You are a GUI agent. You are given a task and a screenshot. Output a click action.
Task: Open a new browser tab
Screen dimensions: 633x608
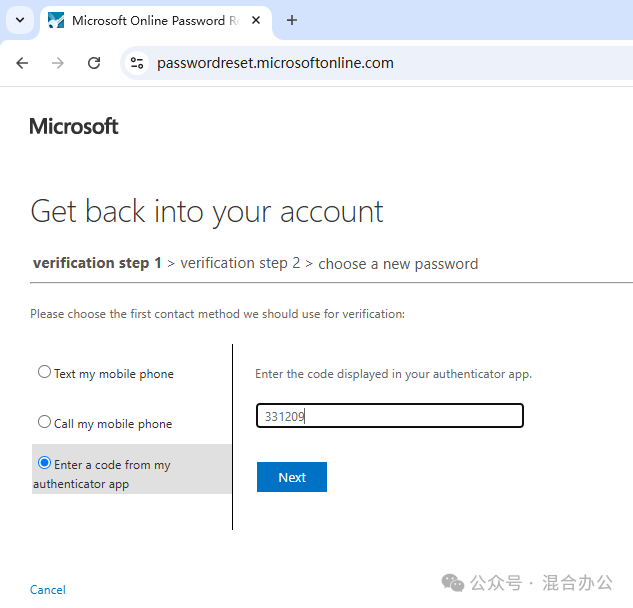[291, 20]
